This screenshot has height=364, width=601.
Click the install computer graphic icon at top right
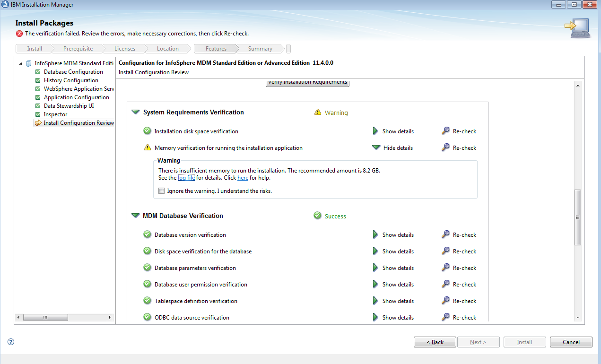[x=577, y=28]
